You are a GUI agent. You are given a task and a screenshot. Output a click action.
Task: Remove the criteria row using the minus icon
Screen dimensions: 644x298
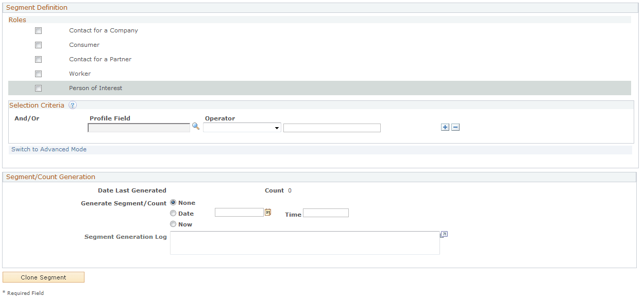455,127
